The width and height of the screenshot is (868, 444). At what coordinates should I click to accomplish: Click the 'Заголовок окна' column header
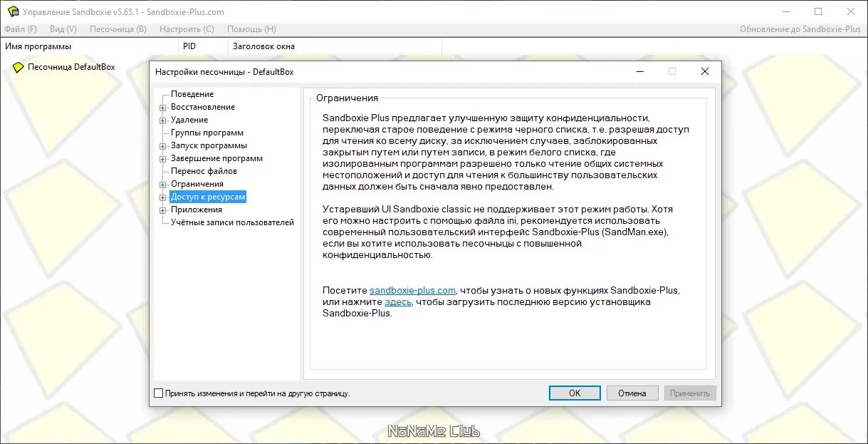335,46
